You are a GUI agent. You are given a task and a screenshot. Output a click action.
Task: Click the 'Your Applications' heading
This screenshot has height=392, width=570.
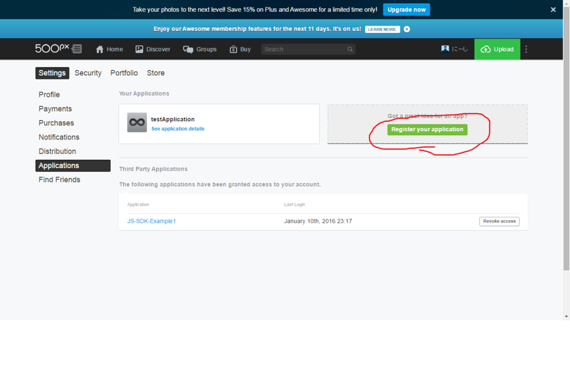144,93
